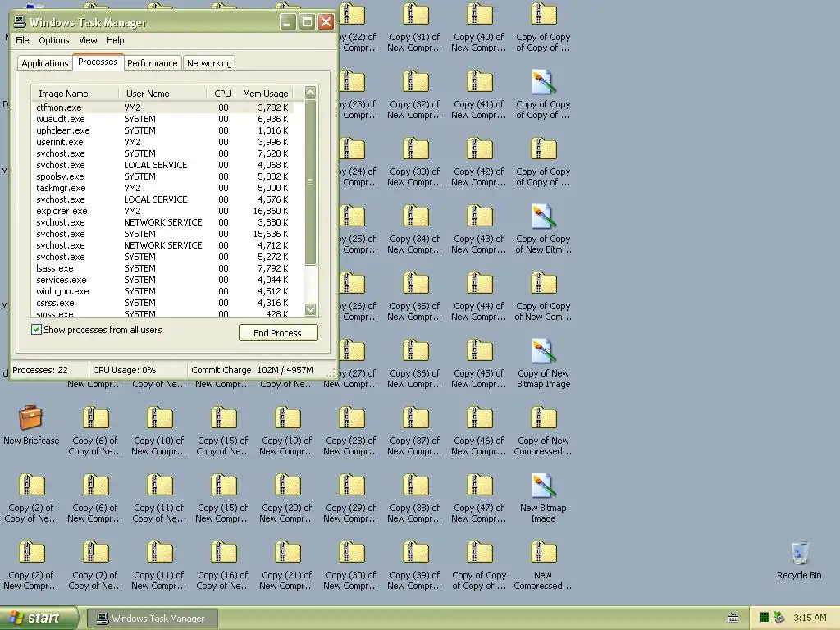Image resolution: width=840 pixels, height=630 pixels.
Task: Sort processes by Image Name column
Action: click(x=75, y=94)
